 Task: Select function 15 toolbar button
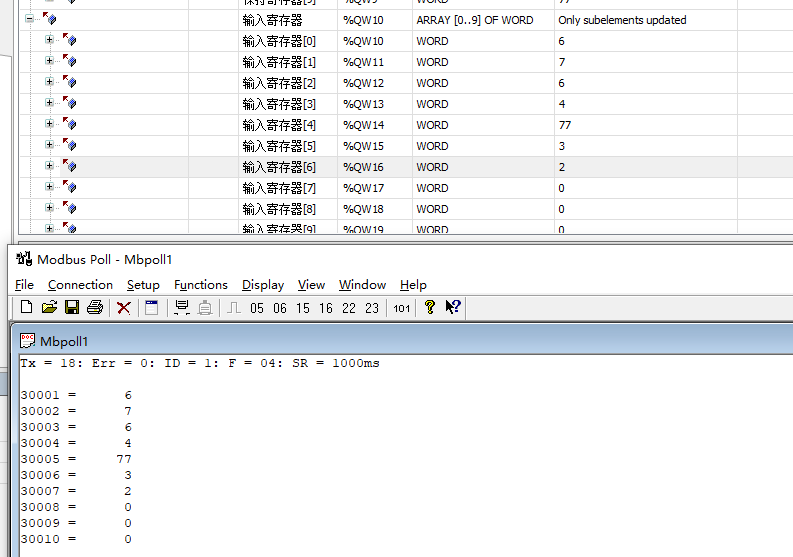tap(303, 308)
